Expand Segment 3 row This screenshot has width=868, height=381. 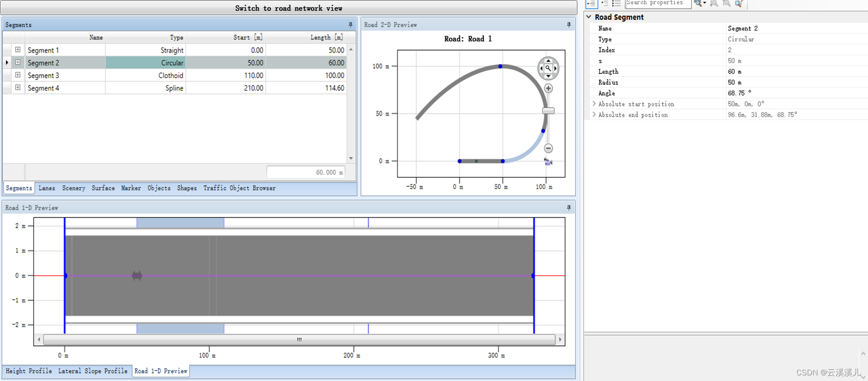point(18,75)
